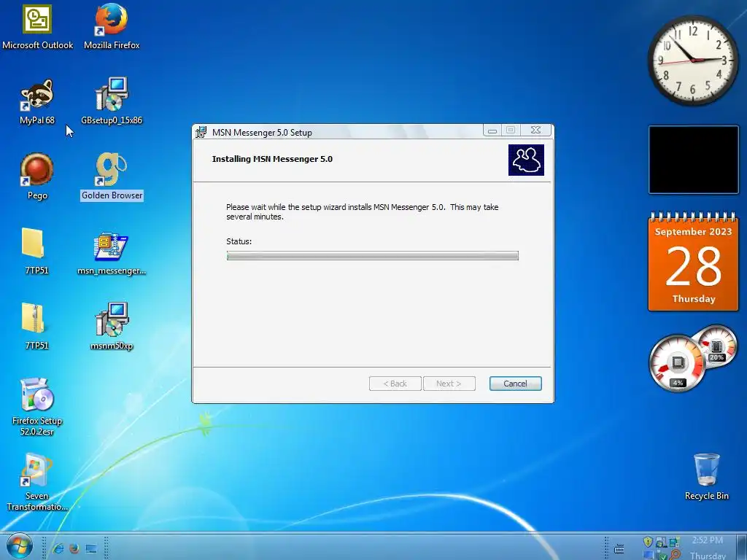
Task: Click the September 2023 calendar gadget
Action: pos(693,262)
